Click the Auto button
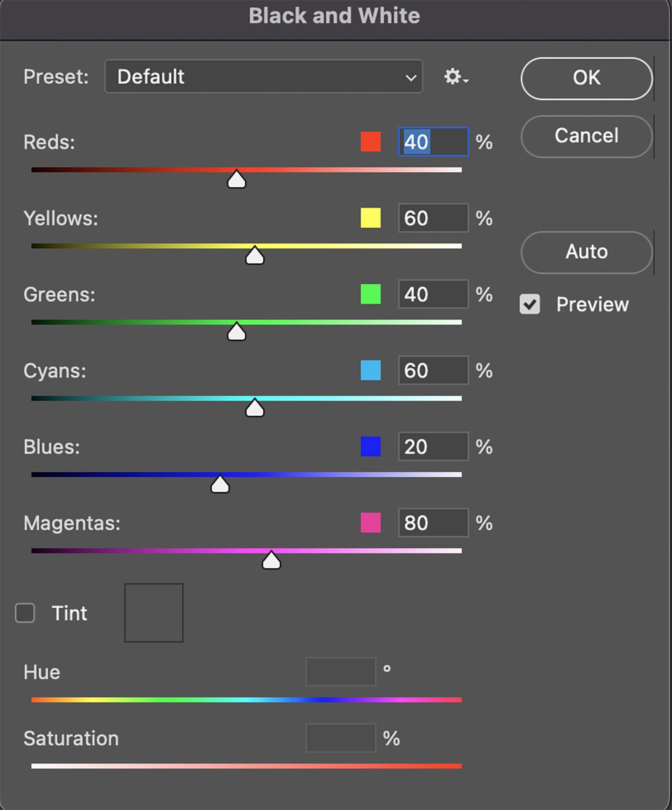Screen dimensions: 672x810 point(586,252)
